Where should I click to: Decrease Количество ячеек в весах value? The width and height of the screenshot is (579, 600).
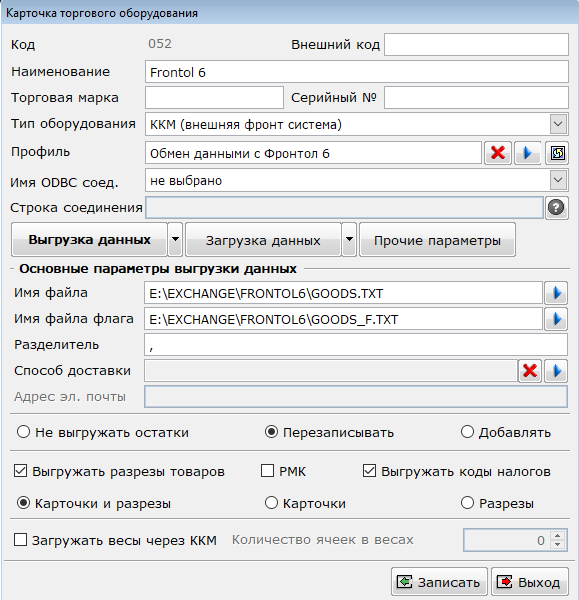[558, 544]
